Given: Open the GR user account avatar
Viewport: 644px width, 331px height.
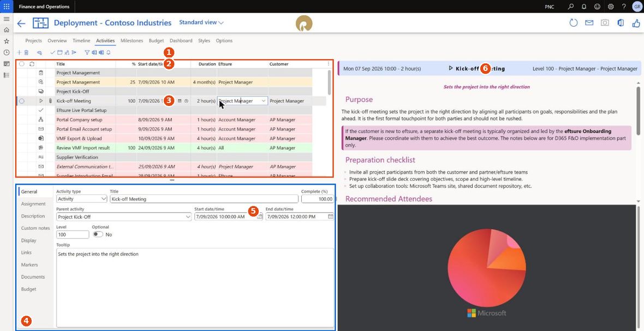Looking at the screenshot, I should (x=636, y=7).
